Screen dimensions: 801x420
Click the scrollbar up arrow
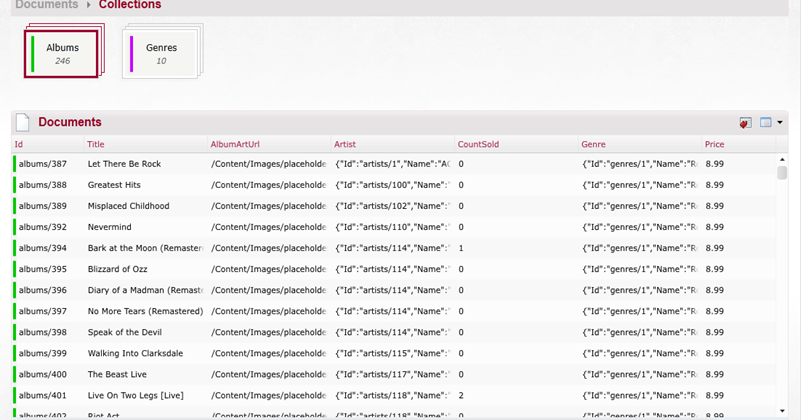(782, 160)
